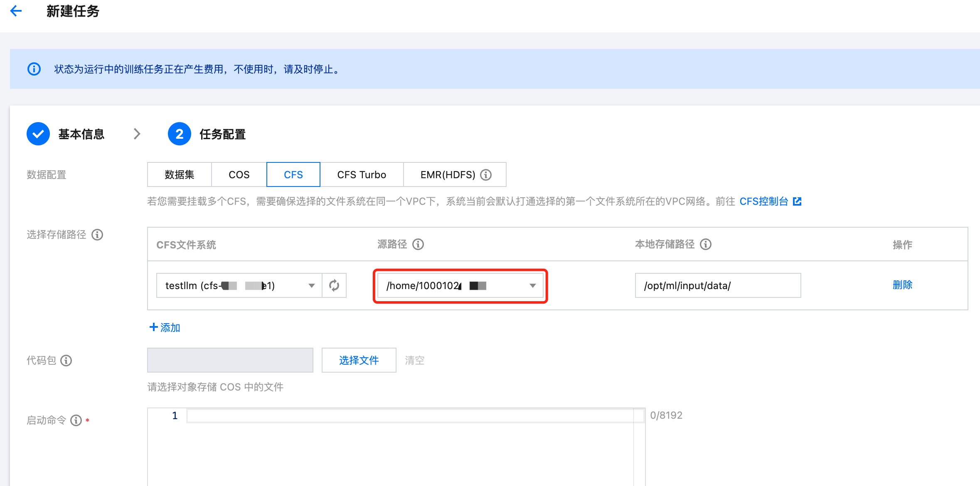Click the arrow of the source path dropdown
Screen dimensions: 980x486
coord(532,286)
